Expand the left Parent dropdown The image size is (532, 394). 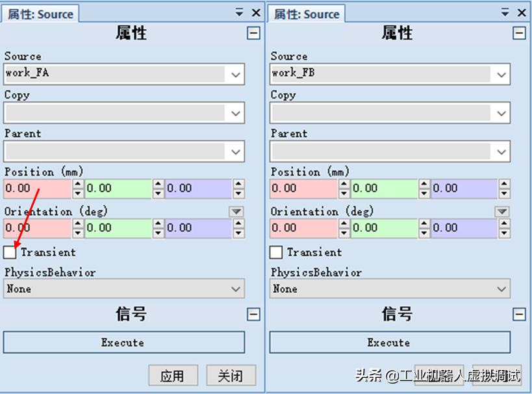pyautogui.click(x=235, y=152)
